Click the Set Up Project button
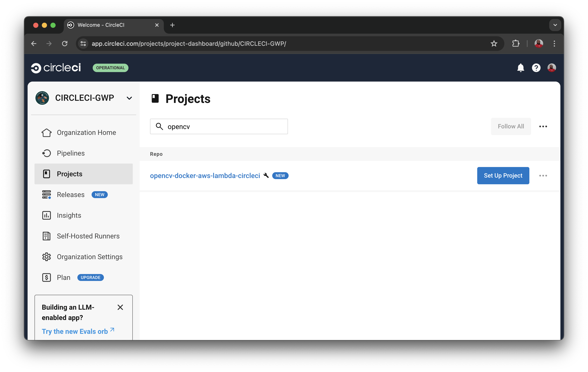Viewport: 588px width, 372px height. pyautogui.click(x=503, y=175)
